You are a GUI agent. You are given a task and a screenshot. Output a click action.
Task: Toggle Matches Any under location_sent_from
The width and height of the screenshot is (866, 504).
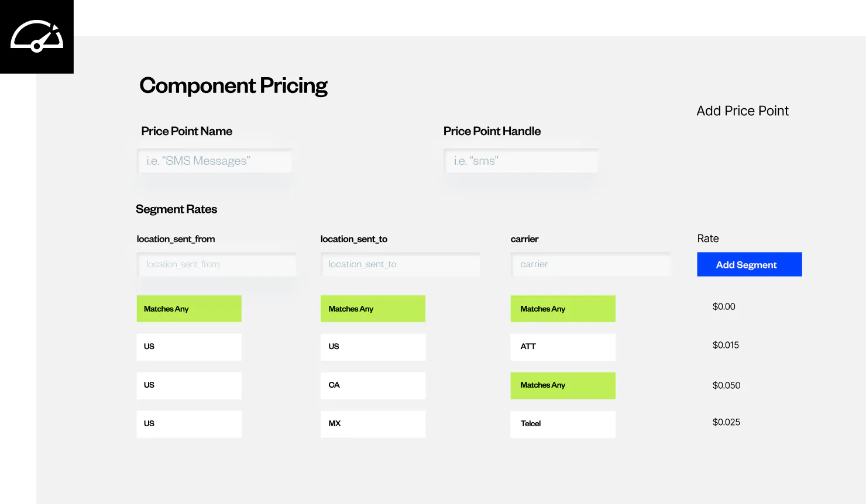[188, 308]
